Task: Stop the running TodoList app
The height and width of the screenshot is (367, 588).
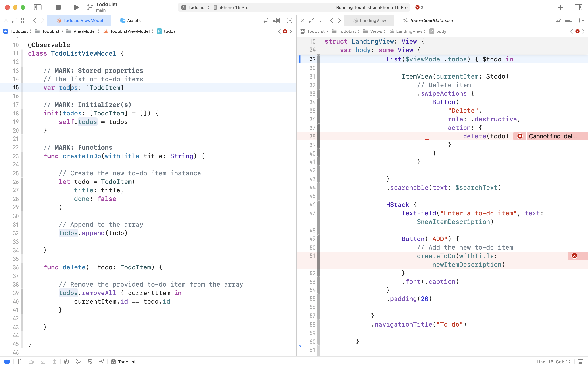Action: click(x=58, y=7)
